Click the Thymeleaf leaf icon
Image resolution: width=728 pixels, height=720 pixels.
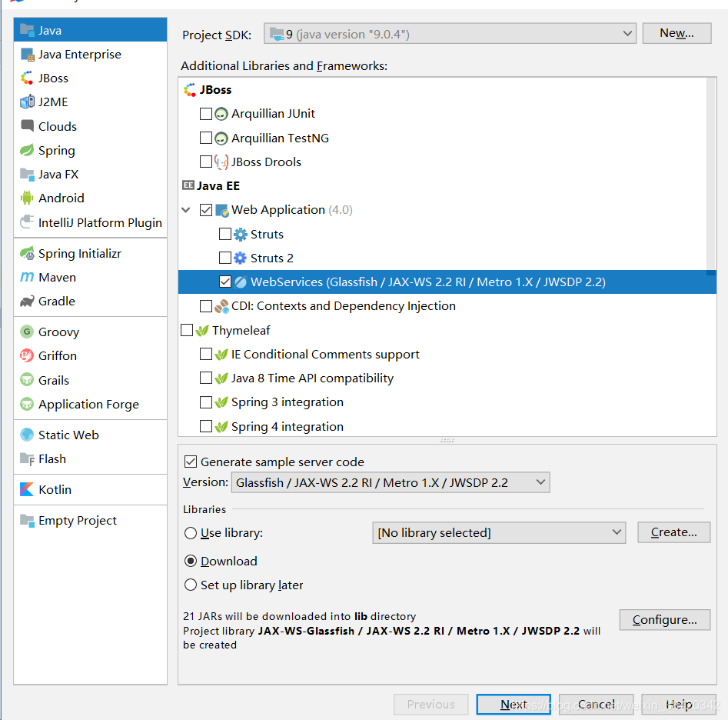[202, 330]
